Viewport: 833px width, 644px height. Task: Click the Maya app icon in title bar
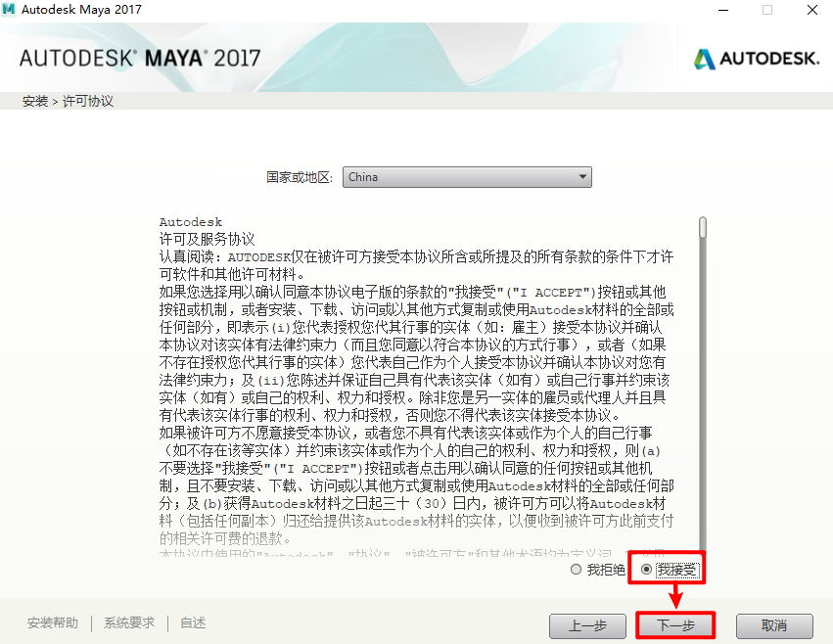coord(9,9)
